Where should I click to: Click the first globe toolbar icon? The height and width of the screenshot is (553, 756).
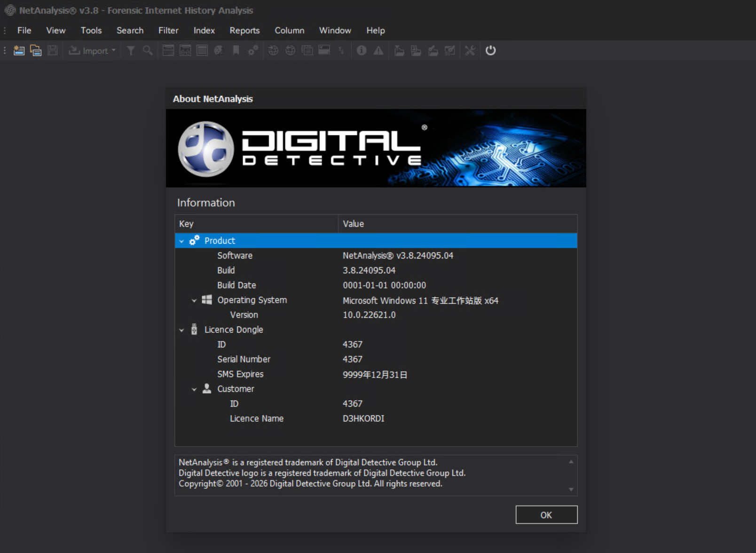(273, 50)
